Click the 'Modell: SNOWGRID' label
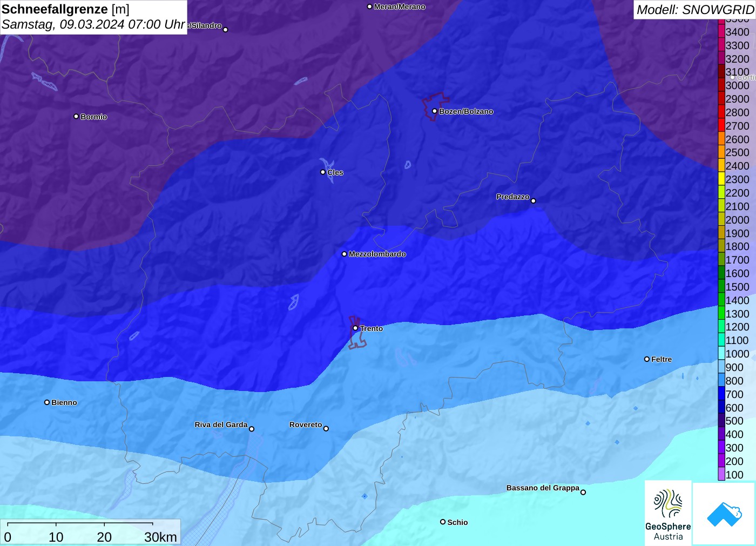 [x=695, y=10]
